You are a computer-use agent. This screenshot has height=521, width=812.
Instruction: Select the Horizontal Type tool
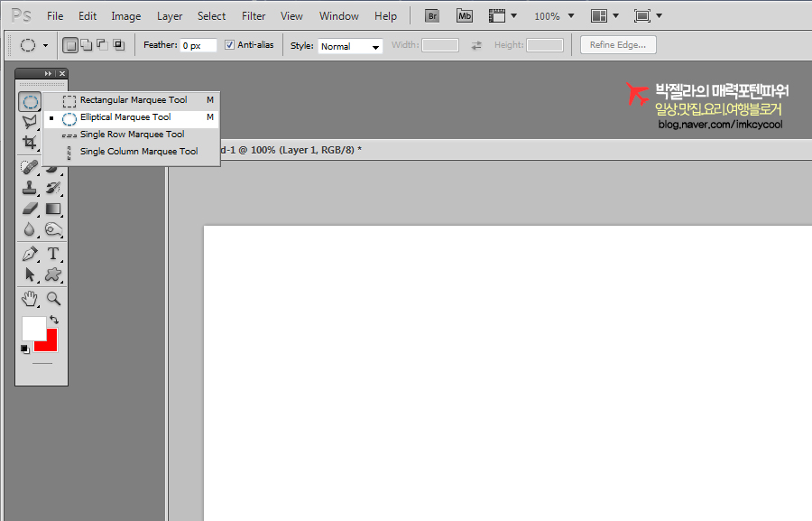(x=53, y=254)
